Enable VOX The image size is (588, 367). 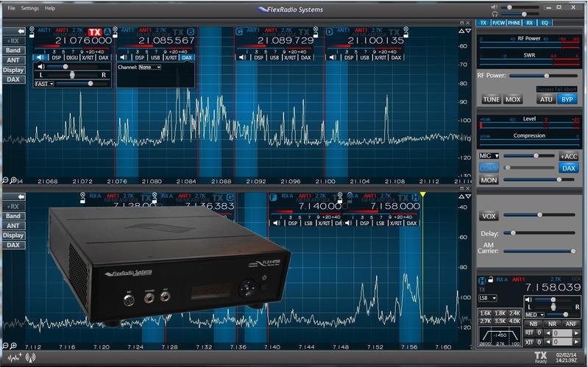(x=489, y=216)
